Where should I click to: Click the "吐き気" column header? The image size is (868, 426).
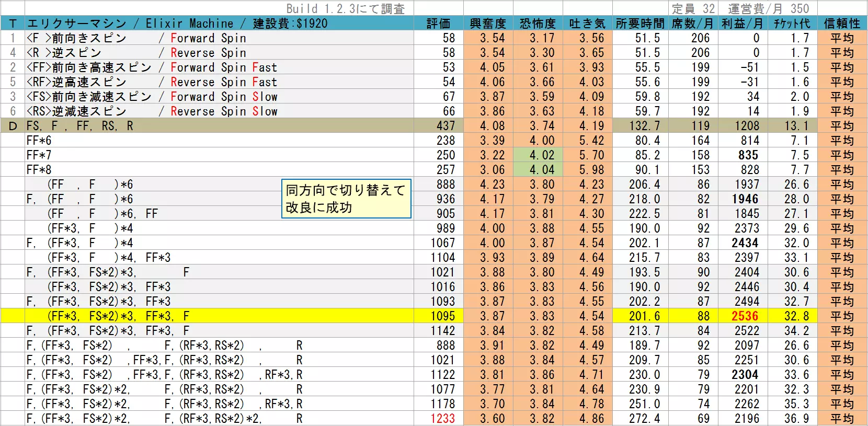587,24
